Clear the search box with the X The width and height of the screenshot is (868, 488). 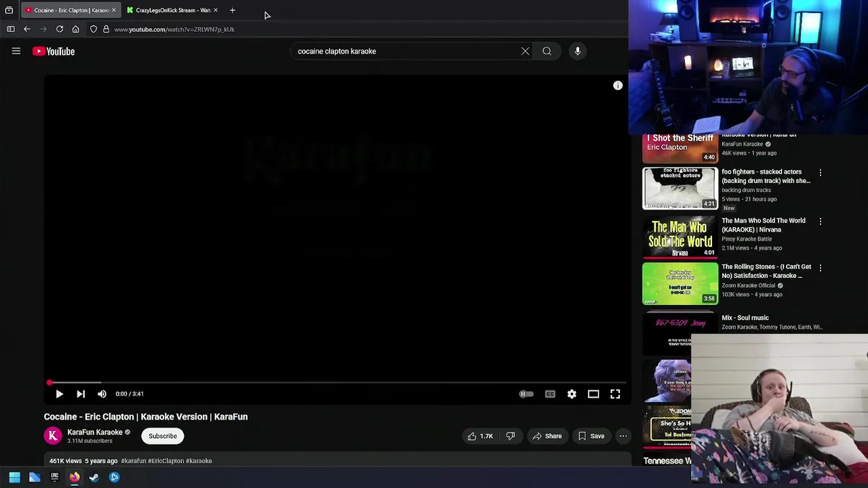[x=525, y=51]
